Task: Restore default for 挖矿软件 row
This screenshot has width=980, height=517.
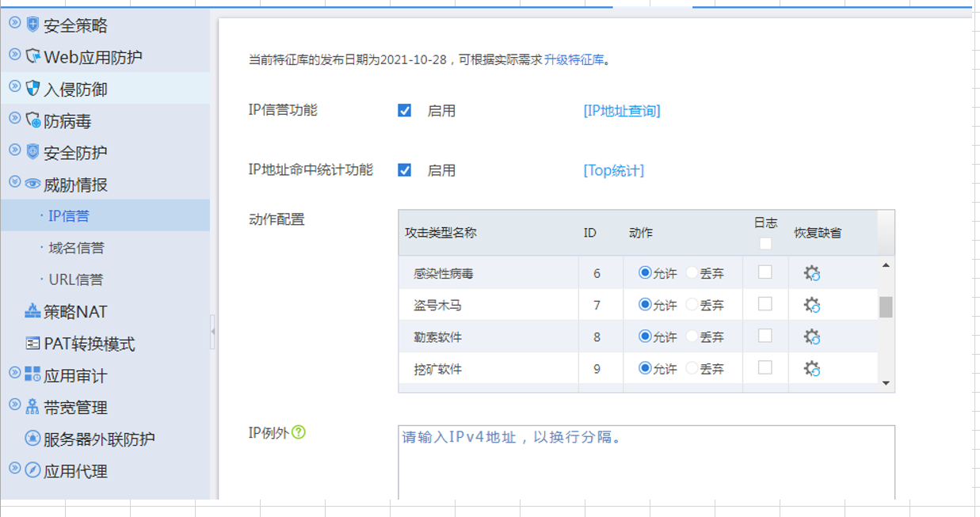Action: (x=812, y=368)
